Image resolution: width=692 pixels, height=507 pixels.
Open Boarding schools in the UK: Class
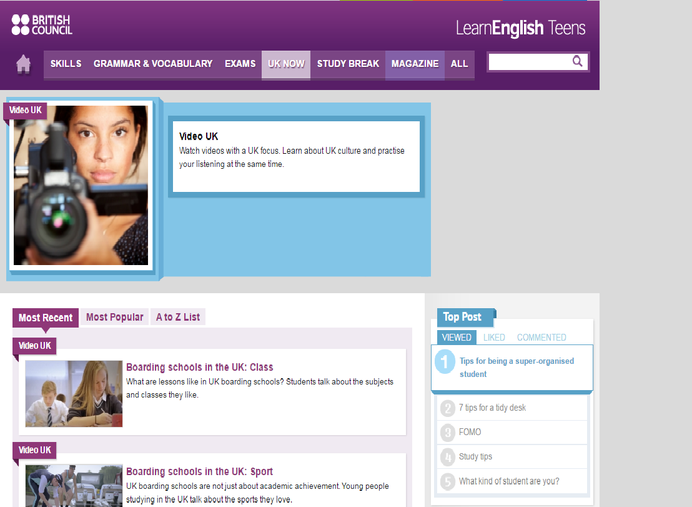click(x=199, y=367)
